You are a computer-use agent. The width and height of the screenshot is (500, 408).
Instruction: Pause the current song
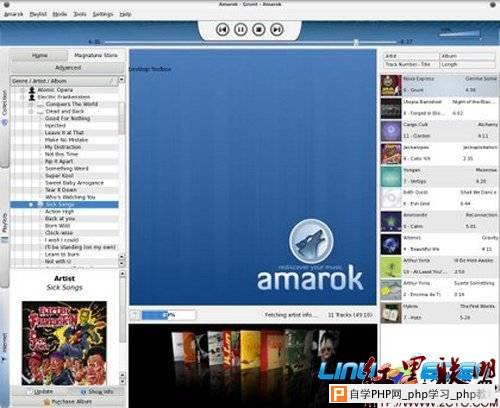[241, 30]
